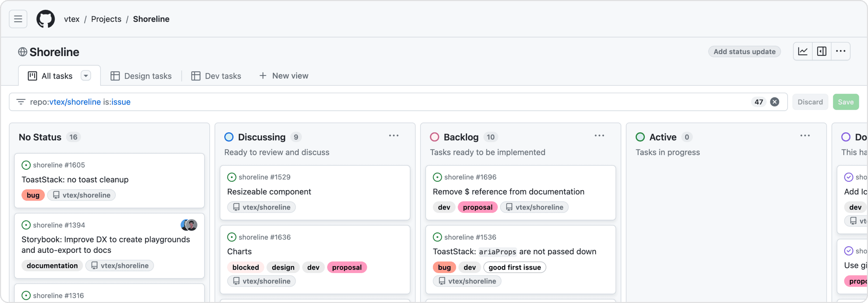
Task: Click open-issue status icon of shoreline #1529
Action: [x=232, y=177]
